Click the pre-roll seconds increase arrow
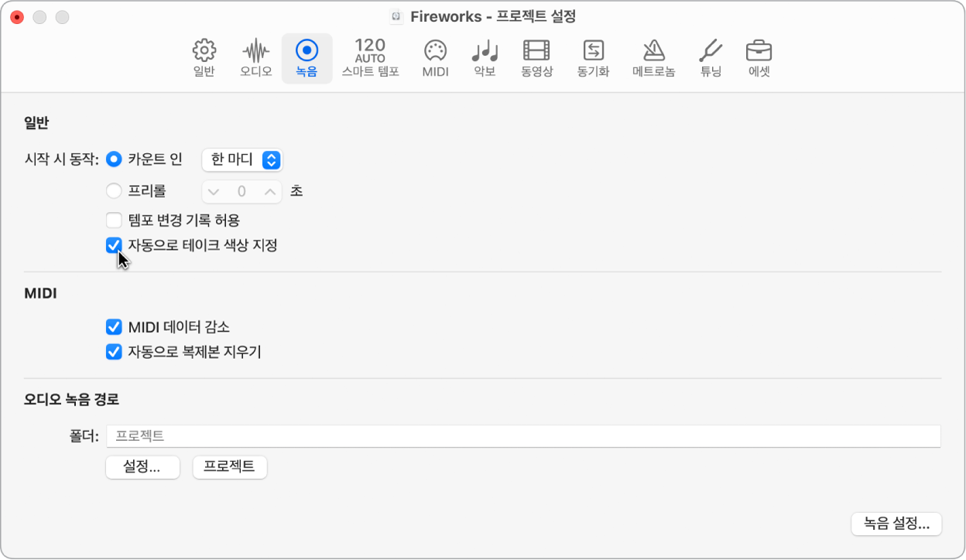Screen dimensions: 966x560 269,192
